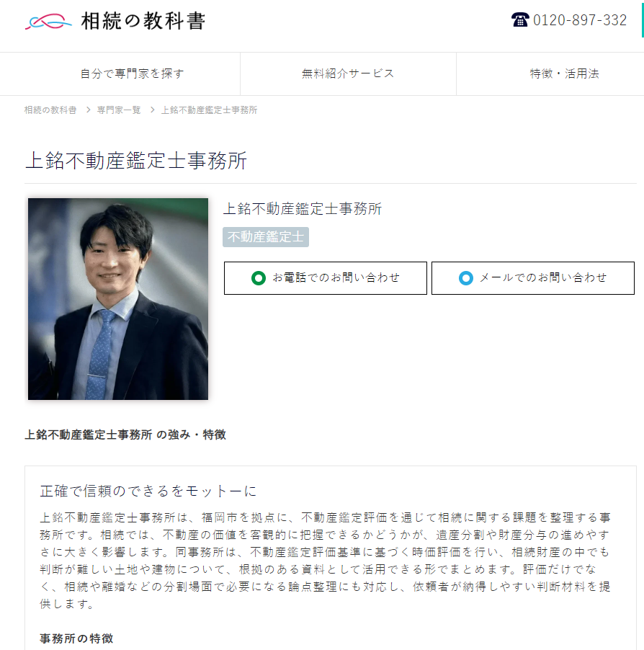The width and height of the screenshot is (644, 650).
Task: Click the メールでのお問い合わせ button
Action: 533,278
